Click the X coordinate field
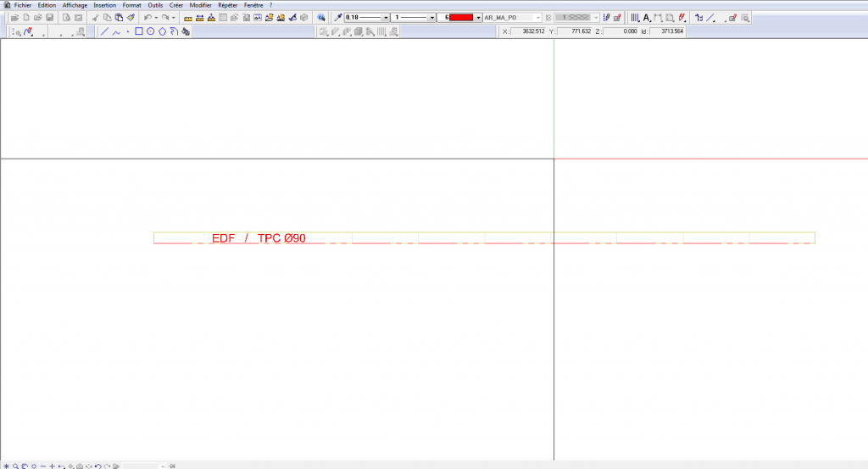Image resolution: width=868 pixels, height=469 pixels. 528,31
